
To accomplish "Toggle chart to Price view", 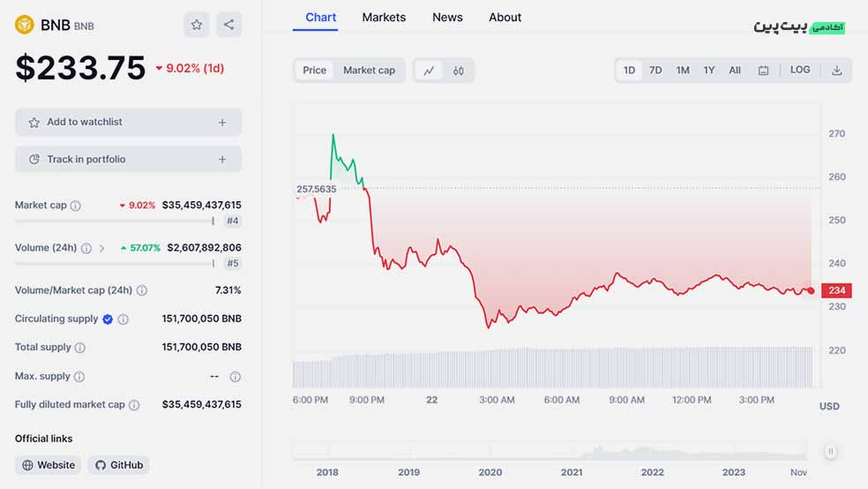I will [314, 71].
